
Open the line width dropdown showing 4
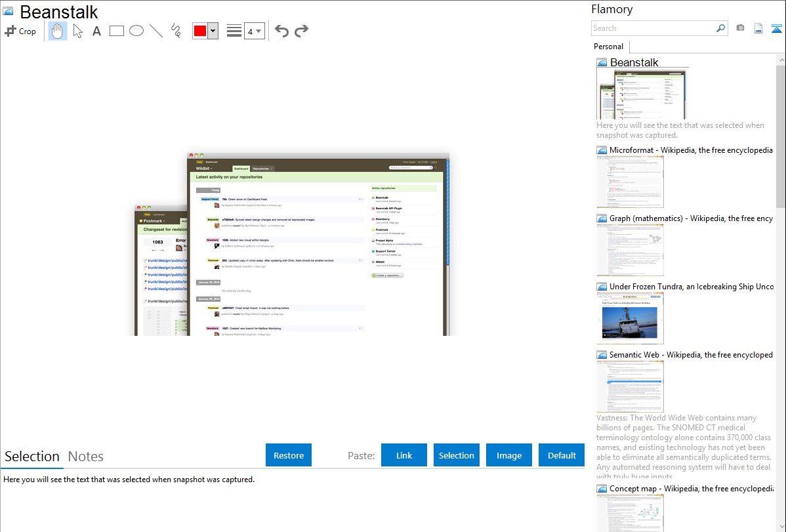(x=254, y=31)
